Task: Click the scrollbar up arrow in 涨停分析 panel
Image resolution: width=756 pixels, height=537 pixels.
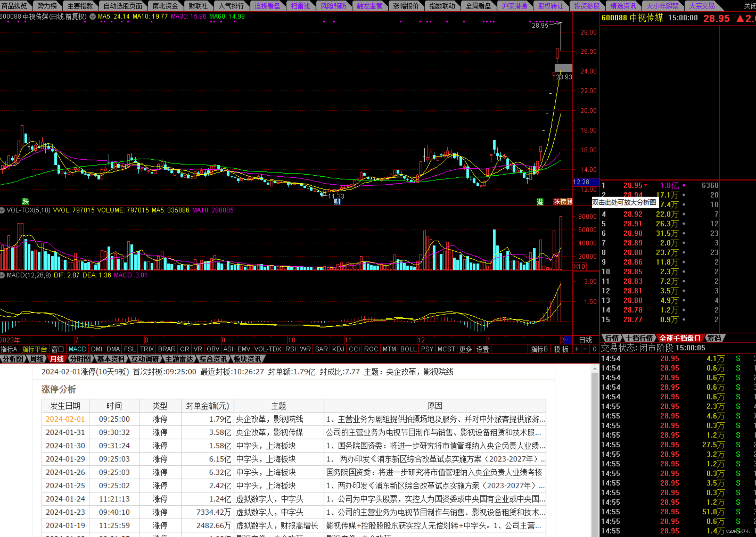Action: [595, 369]
